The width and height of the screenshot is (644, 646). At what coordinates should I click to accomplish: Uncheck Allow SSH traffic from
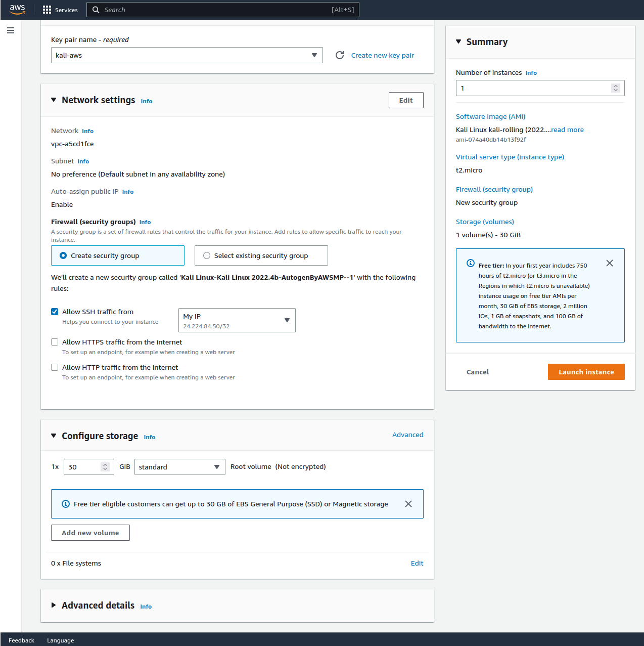[x=55, y=312]
